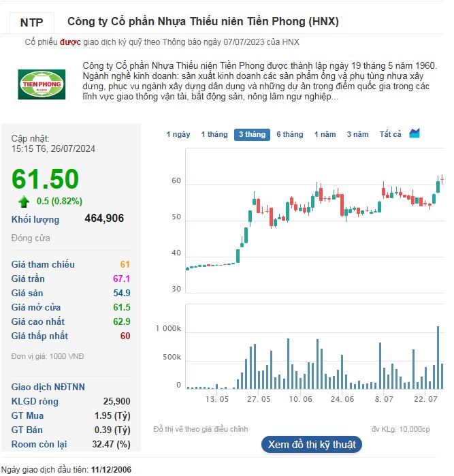Click the area chart icon beside Tất cả
This screenshot has height=476, width=454.
pyautogui.click(x=415, y=133)
